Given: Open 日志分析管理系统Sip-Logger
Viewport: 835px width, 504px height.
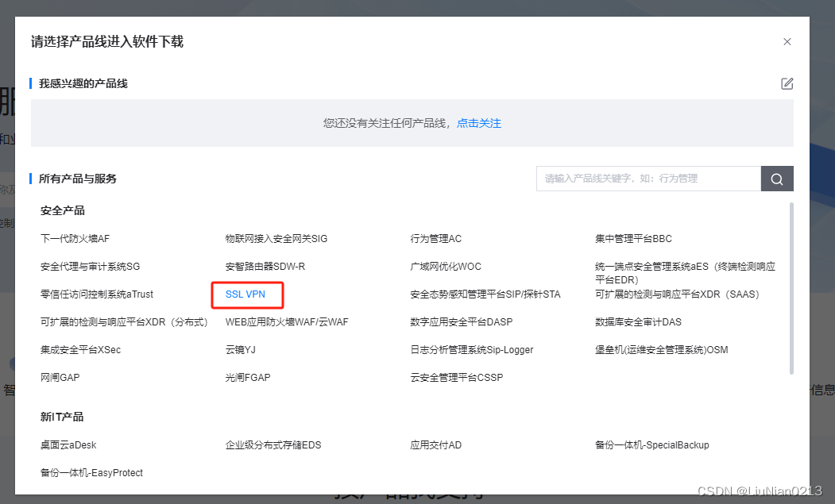Looking at the screenshot, I should 471,350.
